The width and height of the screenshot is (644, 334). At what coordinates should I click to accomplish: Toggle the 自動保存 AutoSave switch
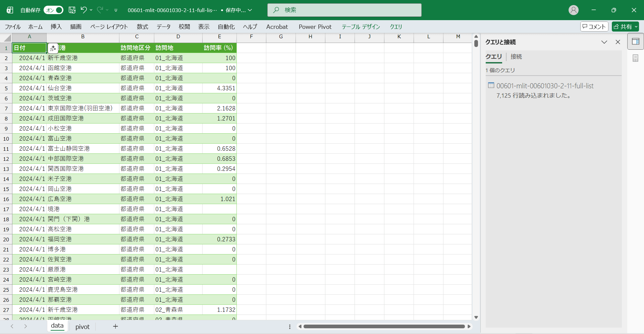click(x=54, y=10)
